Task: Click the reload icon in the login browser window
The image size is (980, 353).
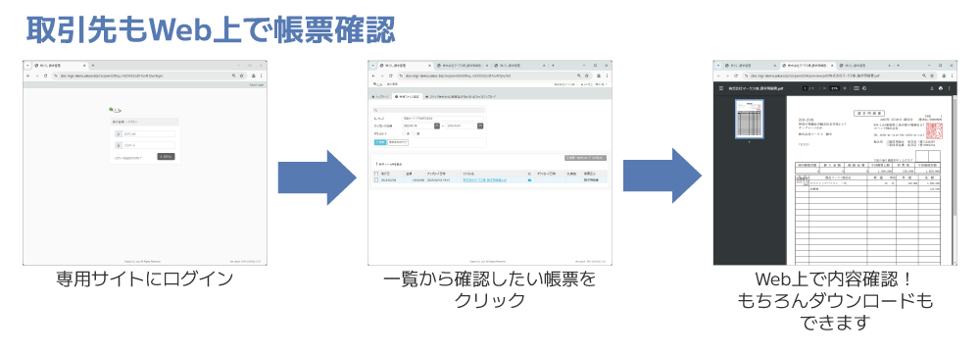Action: tap(46, 76)
